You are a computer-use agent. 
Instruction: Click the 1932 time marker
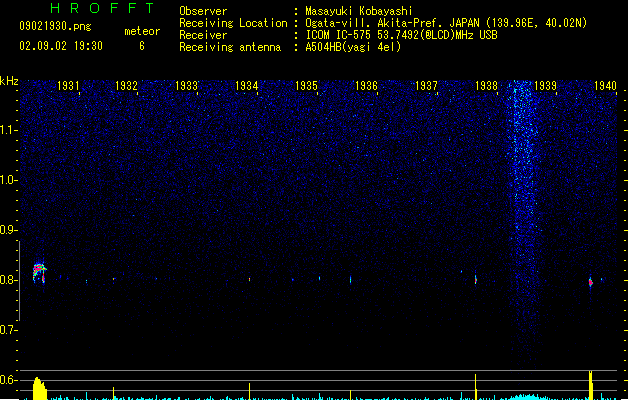click(x=126, y=85)
